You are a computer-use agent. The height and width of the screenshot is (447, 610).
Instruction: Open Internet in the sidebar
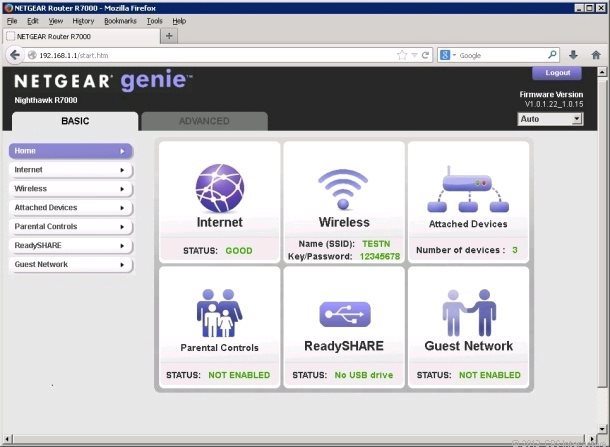pyautogui.click(x=70, y=170)
